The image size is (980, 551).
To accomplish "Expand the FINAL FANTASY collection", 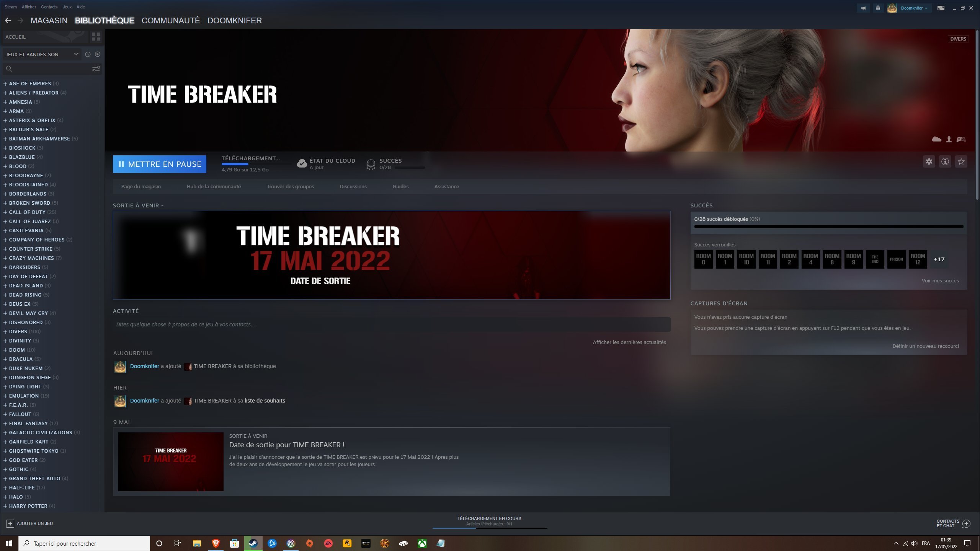I will pos(5,423).
